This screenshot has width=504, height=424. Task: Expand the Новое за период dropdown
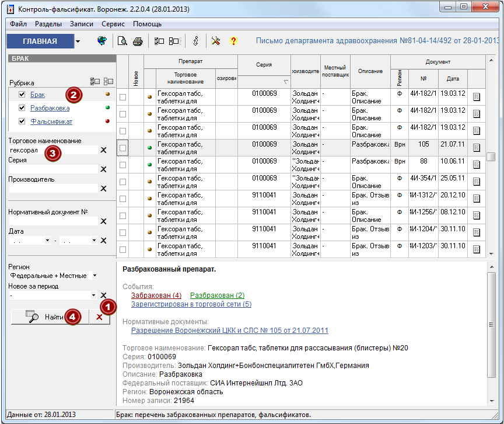(x=93, y=295)
